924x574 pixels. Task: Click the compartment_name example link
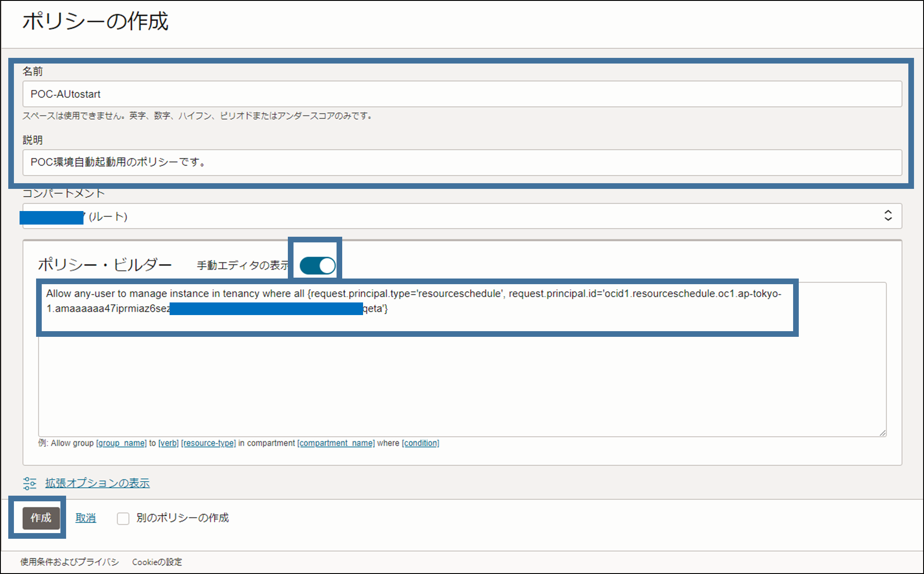click(x=336, y=443)
